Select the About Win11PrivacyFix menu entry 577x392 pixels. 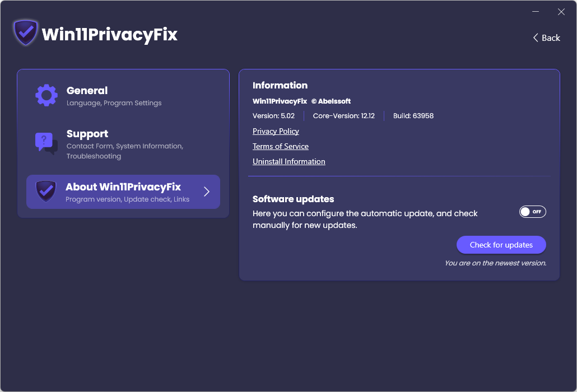pos(123,192)
